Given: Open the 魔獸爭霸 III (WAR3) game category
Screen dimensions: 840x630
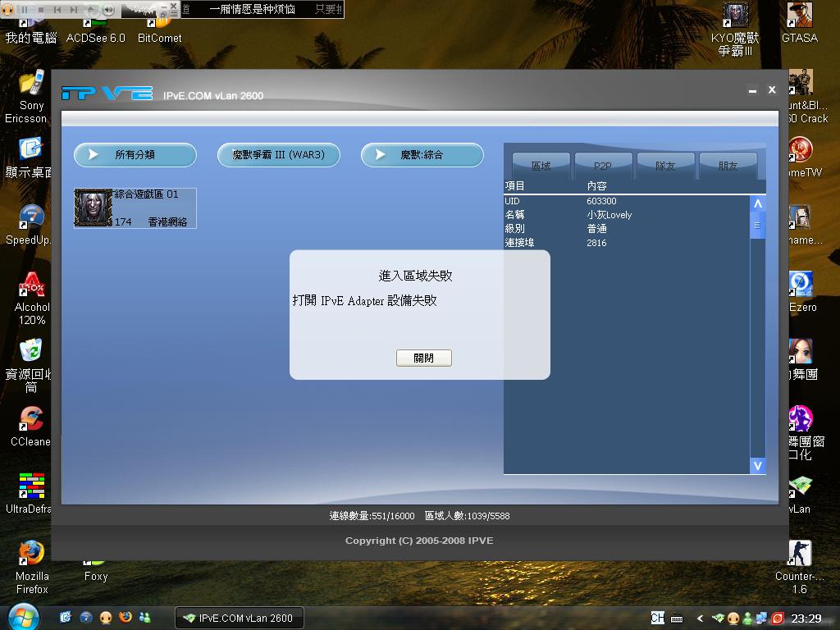Looking at the screenshot, I should point(278,155).
